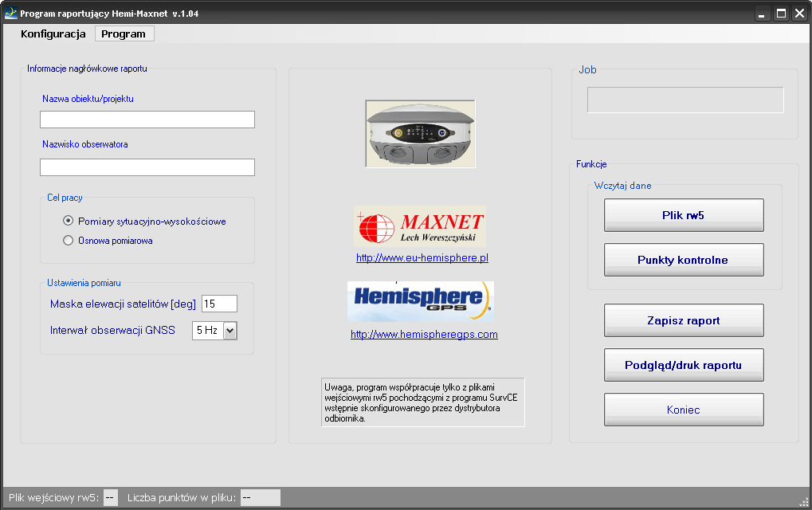Click the 'Nazwa obiektu/projektu' label
The height and width of the screenshot is (510, 812).
(x=88, y=98)
